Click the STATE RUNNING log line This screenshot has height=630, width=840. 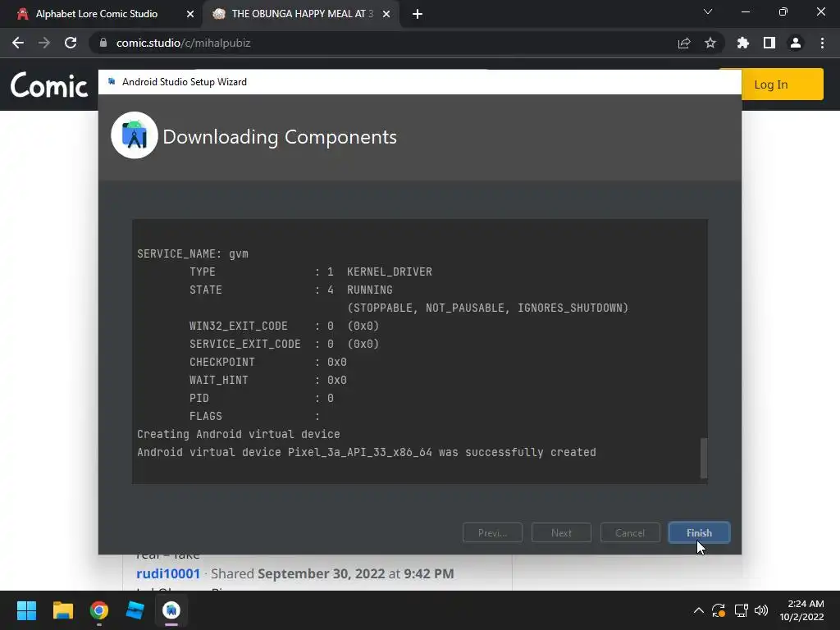coord(291,290)
